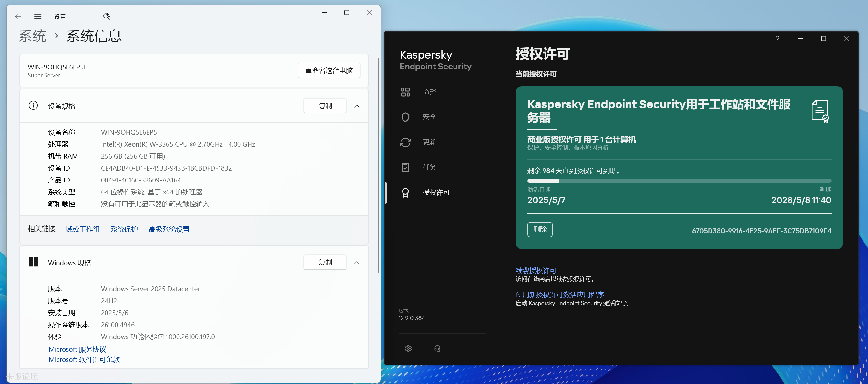Click 使用新授权许可激活应用程序 link
Image resolution: width=868 pixels, height=384 pixels.
point(560,295)
